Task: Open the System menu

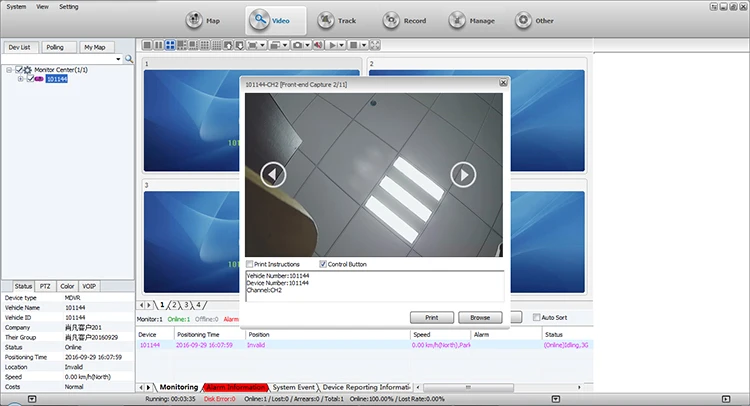Action: (16, 6)
